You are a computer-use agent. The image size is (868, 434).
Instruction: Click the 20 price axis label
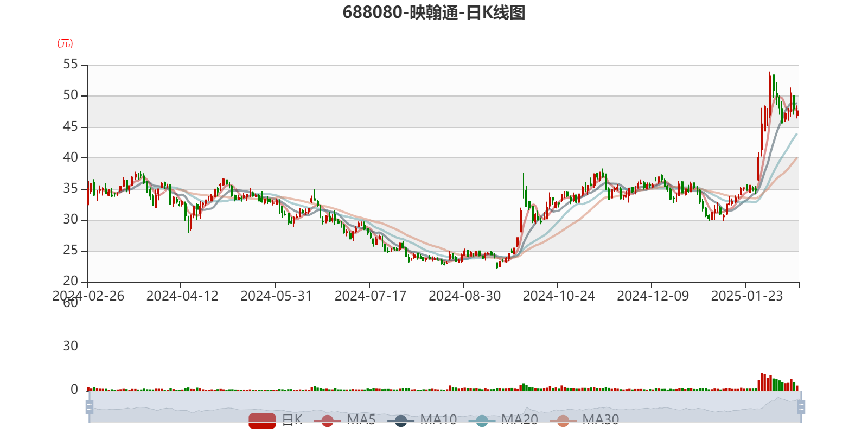(x=71, y=282)
